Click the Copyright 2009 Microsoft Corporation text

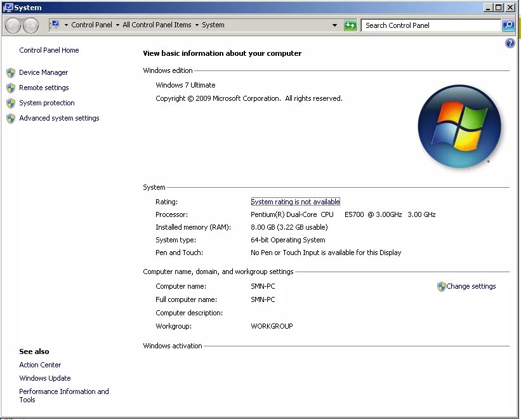[x=249, y=99]
